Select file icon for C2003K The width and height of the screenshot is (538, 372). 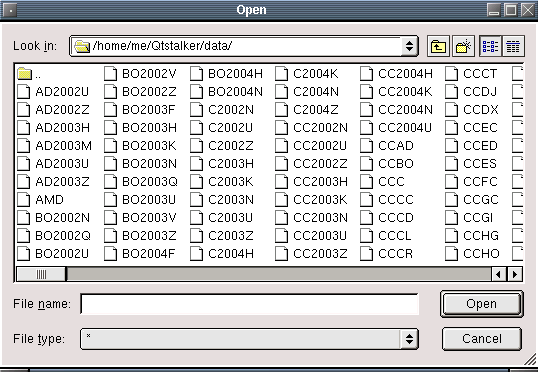[197, 182]
